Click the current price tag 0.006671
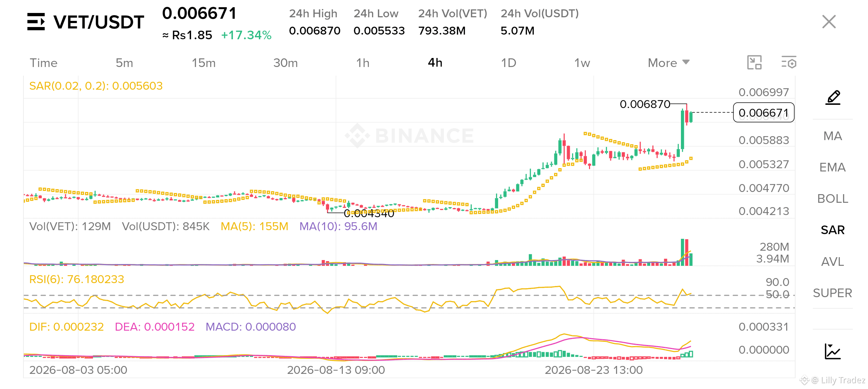The image size is (868, 389). [x=764, y=113]
